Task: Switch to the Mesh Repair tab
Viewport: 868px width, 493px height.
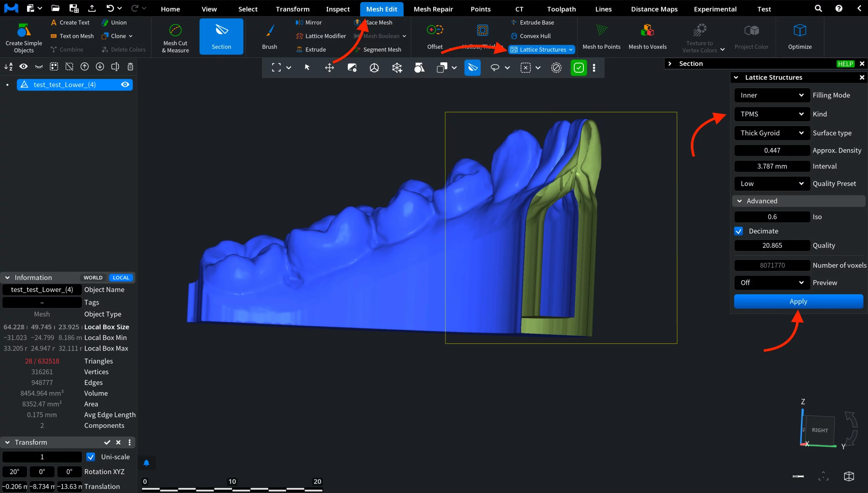Action: pos(433,9)
